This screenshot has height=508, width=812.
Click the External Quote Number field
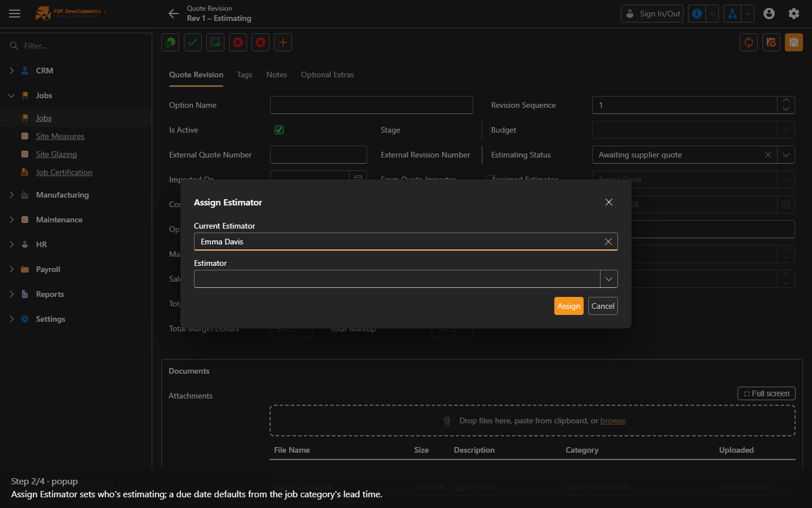(x=319, y=155)
